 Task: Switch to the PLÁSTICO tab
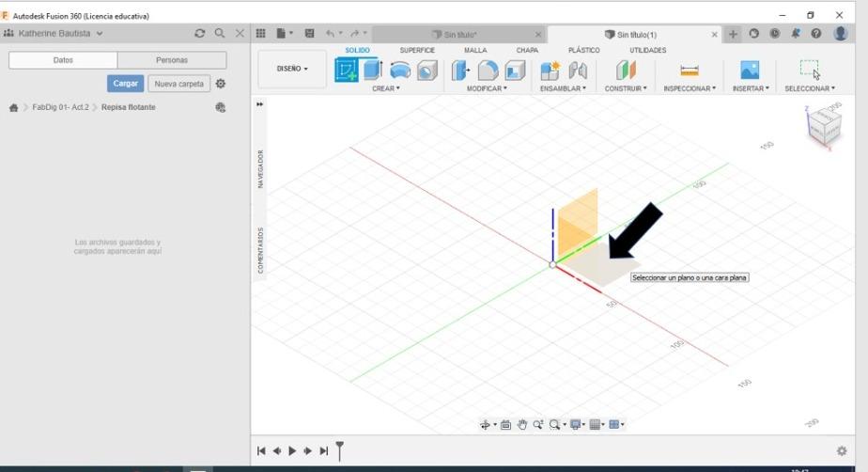(x=584, y=50)
